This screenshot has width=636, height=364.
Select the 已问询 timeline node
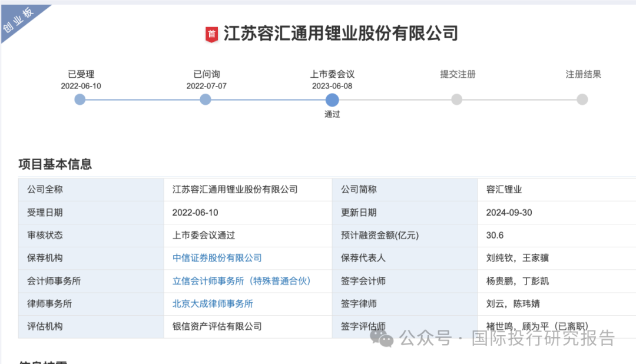(206, 100)
